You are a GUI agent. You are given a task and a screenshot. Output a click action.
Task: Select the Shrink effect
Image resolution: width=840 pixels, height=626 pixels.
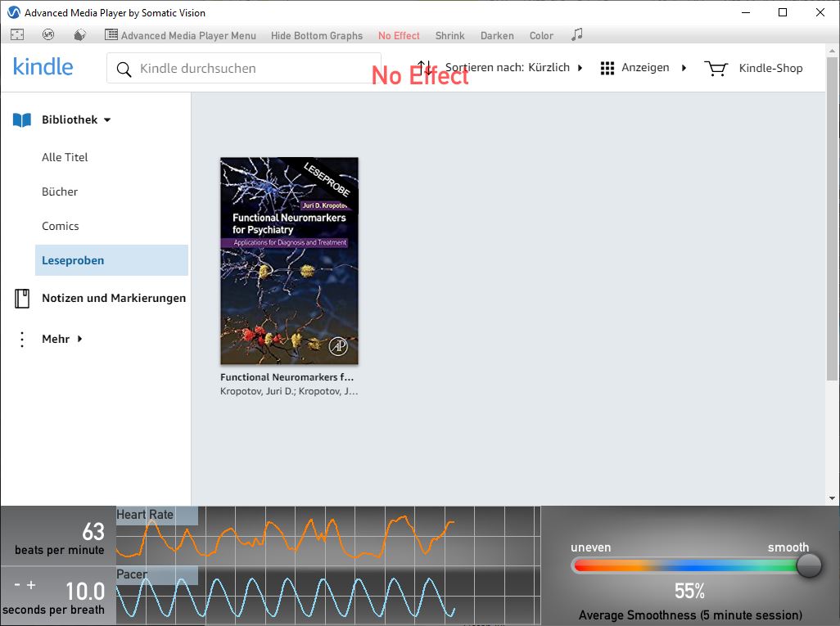pos(449,35)
